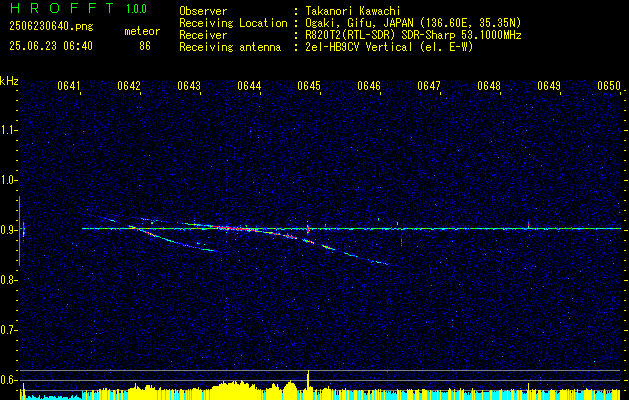The height and width of the screenshot is (400, 629).
Task: Click the 0641 time axis label
Action: click(69, 86)
